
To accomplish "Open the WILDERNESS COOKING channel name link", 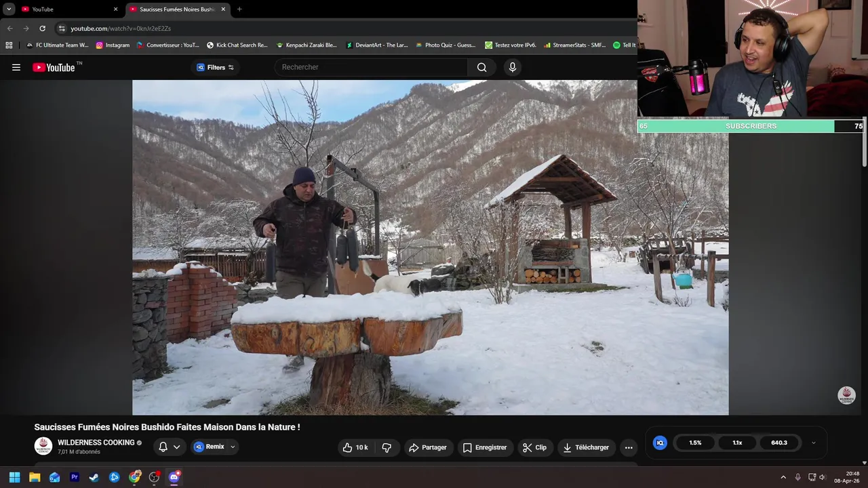I will point(96,443).
